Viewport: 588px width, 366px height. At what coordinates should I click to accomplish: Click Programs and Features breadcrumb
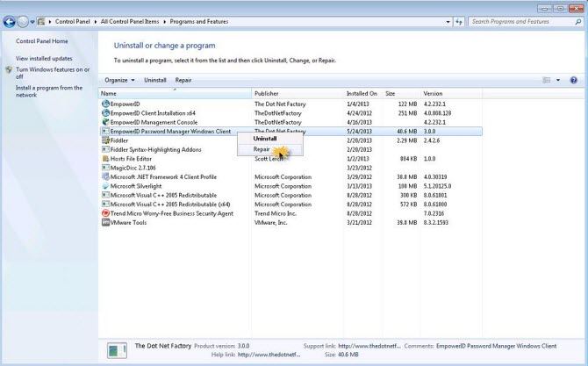pos(198,22)
